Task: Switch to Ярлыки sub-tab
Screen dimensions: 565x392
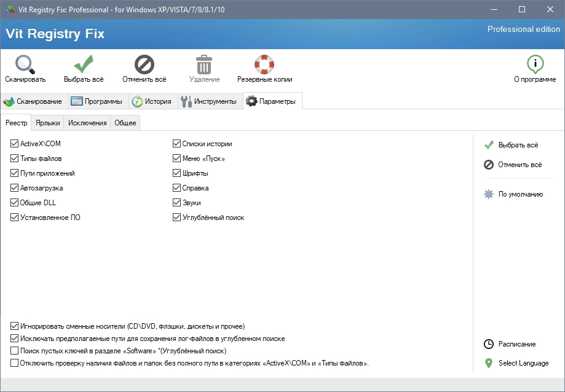Action: click(x=47, y=123)
